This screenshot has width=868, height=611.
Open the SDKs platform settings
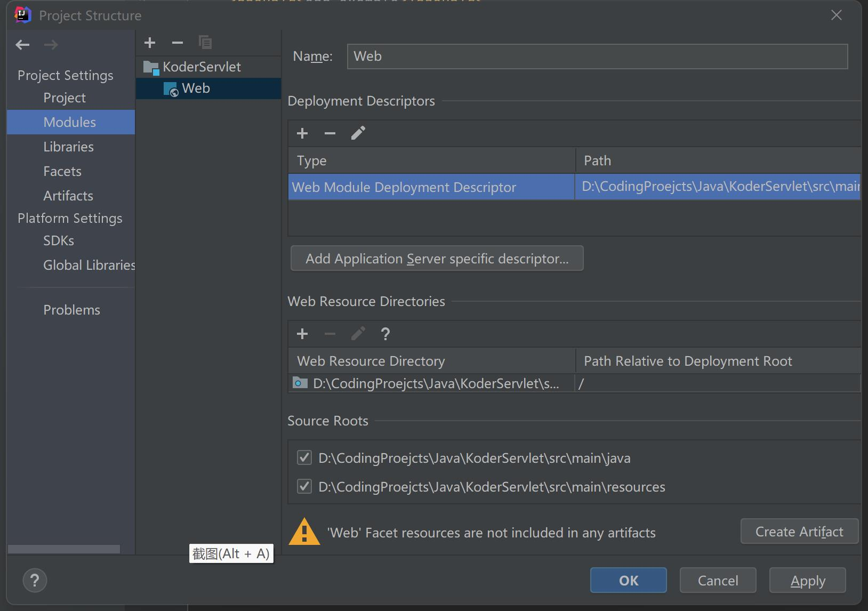coord(59,240)
